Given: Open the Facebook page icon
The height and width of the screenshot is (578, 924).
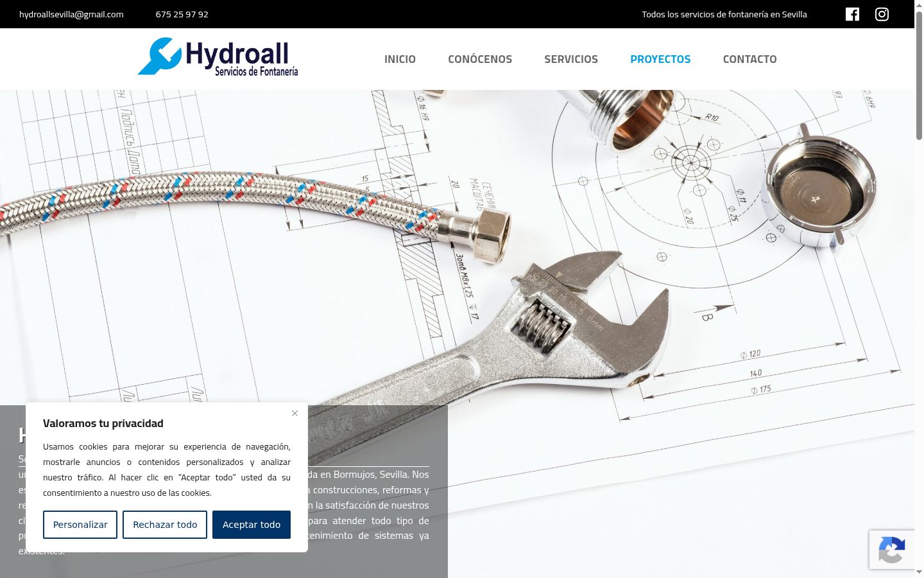Looking at the screenshot, I should [852, 14].
